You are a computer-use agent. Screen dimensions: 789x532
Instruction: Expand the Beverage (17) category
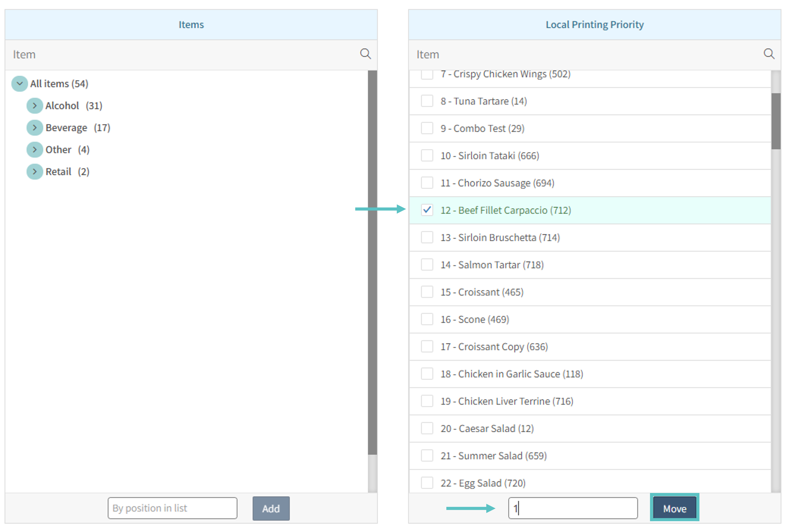click(35, 128)
